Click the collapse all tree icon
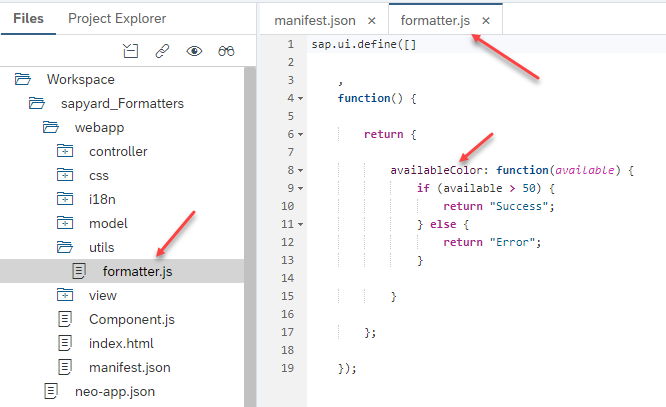Screen dimensions: 666x407 pos(130,51)
